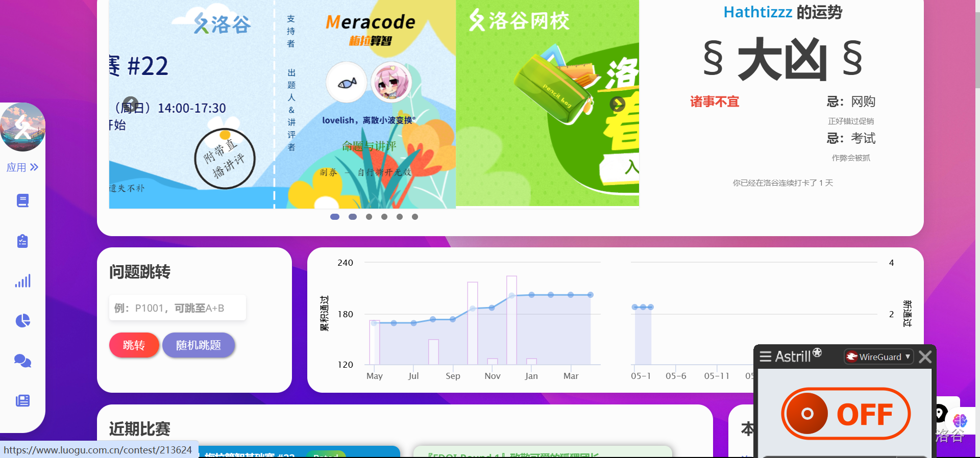Click the clipboard checklist icon in sidebar
This screenshot has height=458, width=980.
22,241
